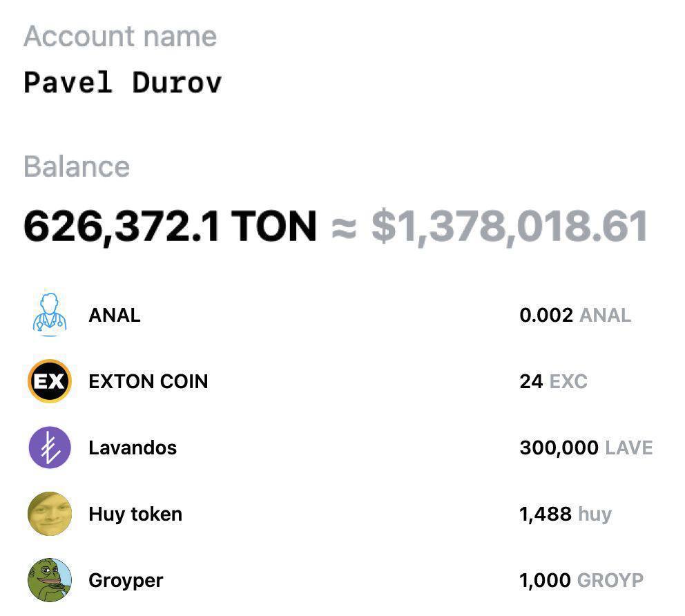Click the Account name label
This screenshot has width=685, height=616.
(120, 36)
